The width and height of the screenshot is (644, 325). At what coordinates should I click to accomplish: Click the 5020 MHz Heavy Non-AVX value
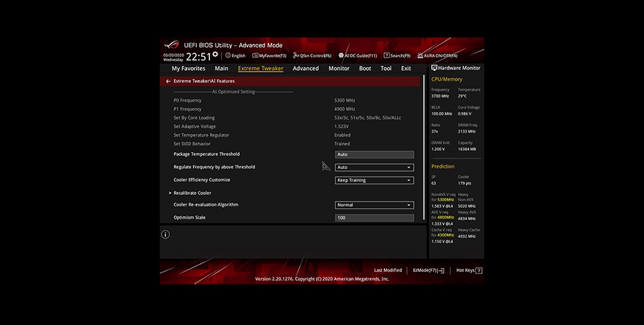click(466, 206)
